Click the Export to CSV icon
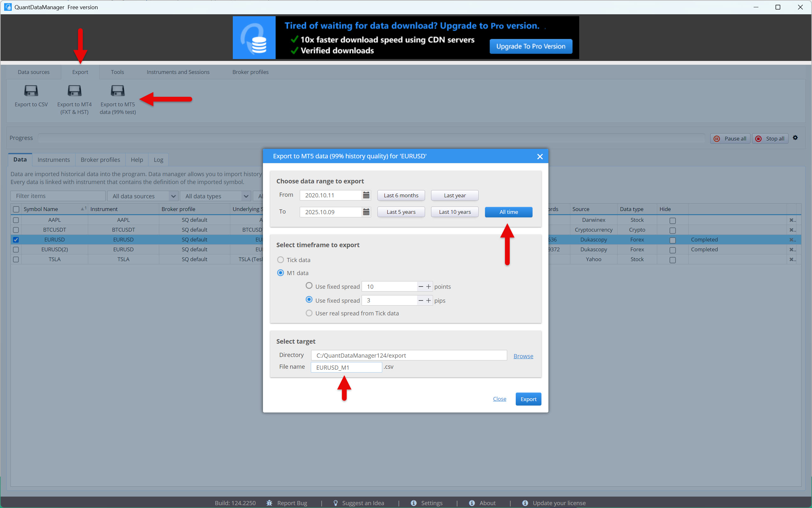This screenshot has height=508, width=812. point(31,91)
